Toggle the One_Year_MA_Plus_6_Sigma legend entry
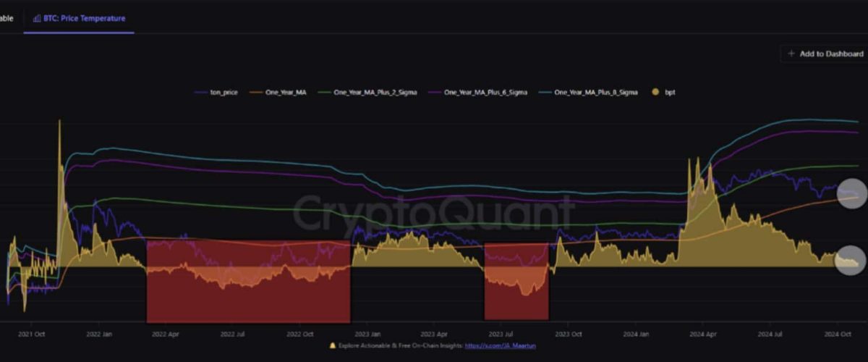The height and width of the screenshot is (362, 868). pos(485,93)
